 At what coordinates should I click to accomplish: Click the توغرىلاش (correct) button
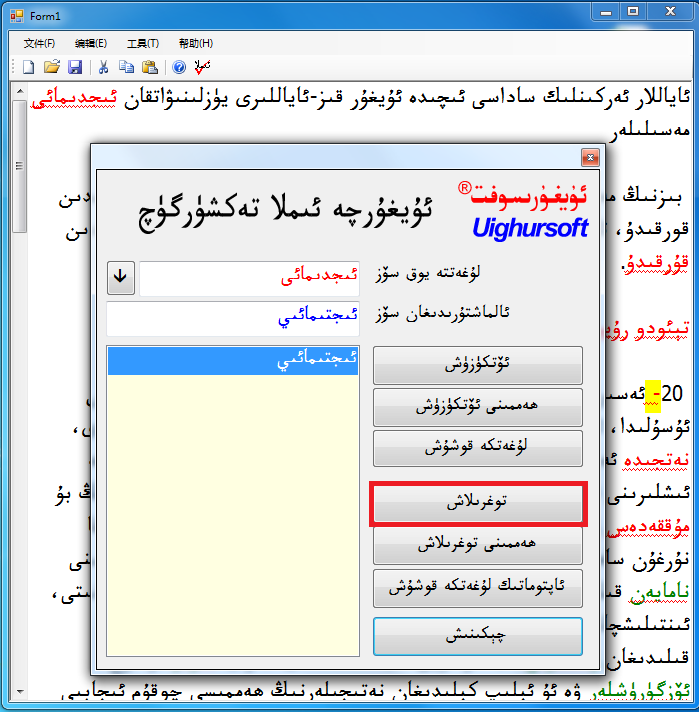478,503
